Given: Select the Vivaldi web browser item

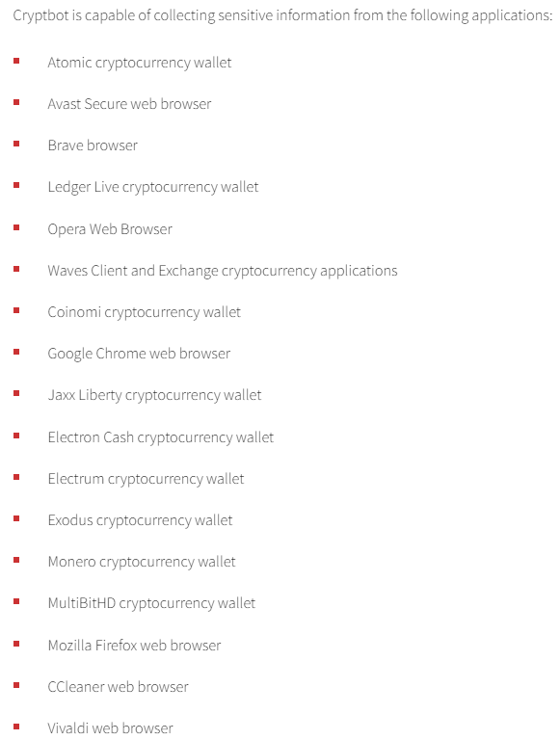Looking at the screenshot, I should click(x=111, y=728).
